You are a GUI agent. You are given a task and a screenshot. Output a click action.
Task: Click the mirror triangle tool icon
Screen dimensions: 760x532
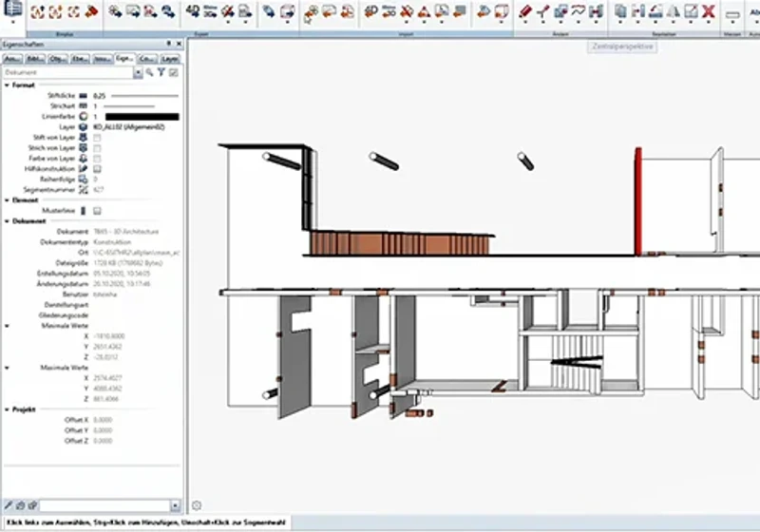click(674, 10)
